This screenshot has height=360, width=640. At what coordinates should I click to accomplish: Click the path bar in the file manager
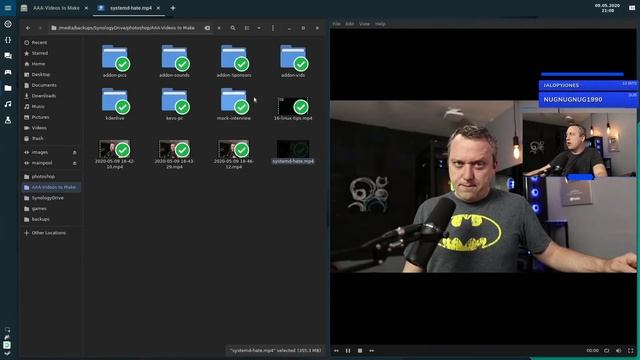tap(126, 28)
